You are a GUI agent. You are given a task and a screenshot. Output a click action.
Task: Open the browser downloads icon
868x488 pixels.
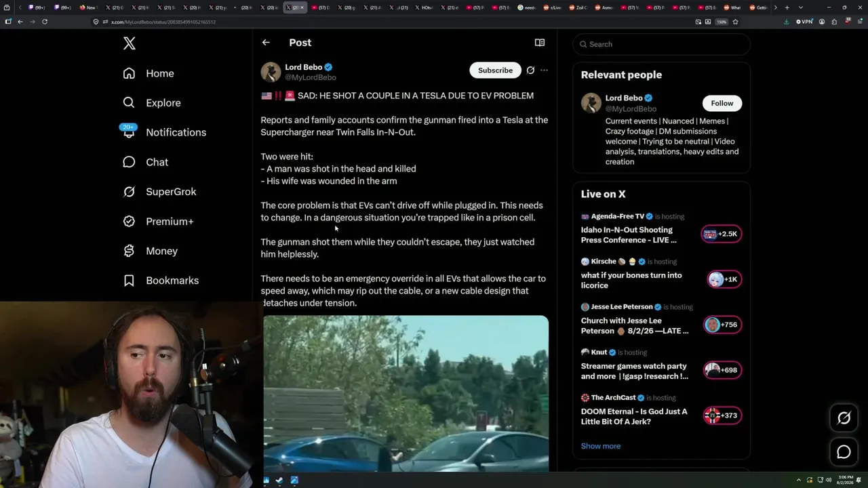[x=787, y=22]
